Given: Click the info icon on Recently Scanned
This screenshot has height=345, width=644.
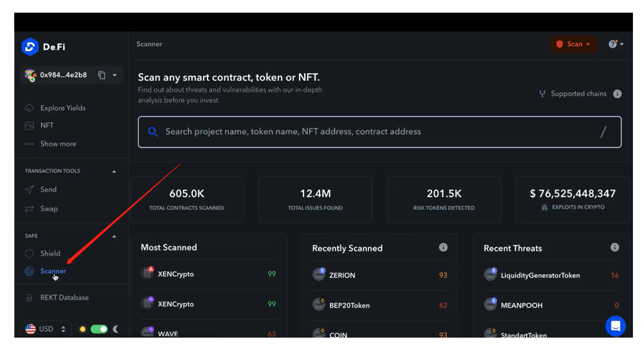Looking at the screenshot, I should (444, 247).
